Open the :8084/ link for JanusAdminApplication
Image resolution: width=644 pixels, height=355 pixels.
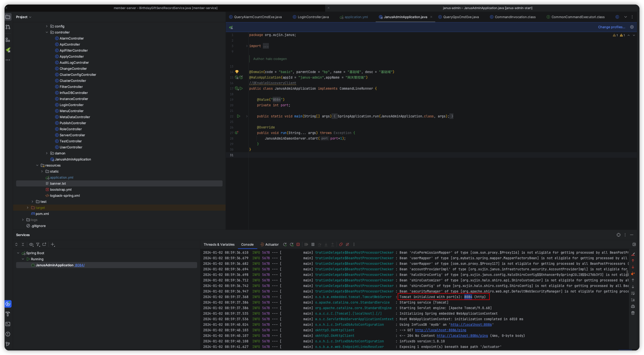[80, 265]
